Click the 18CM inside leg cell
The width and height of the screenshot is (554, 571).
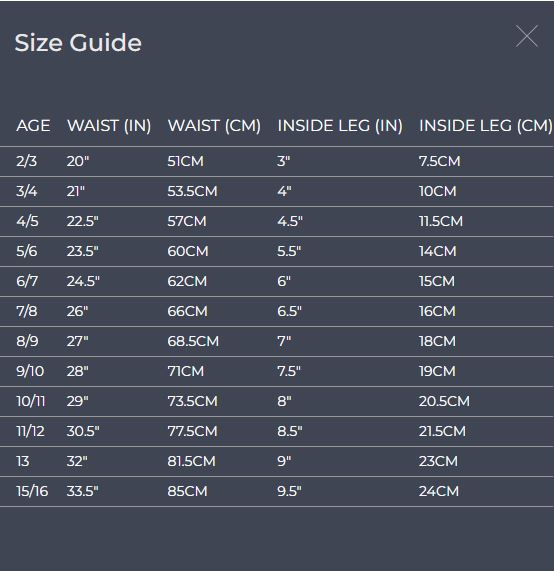coord(437,341)
